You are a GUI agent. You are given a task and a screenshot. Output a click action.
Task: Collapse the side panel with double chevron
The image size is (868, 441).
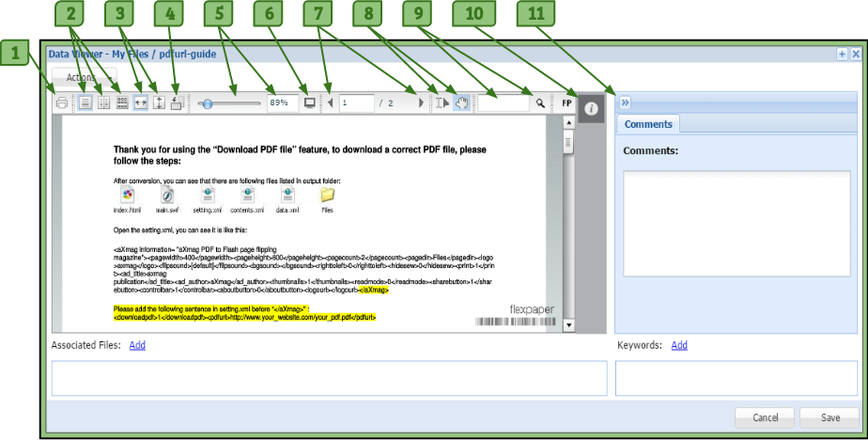pyautogui.click(x=625, y=102)
